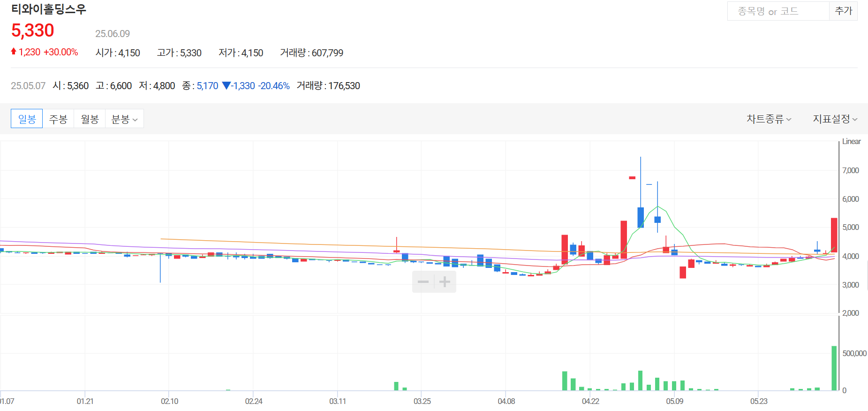Click the date 25.06.09
This screenshot has width=868, height=411.
pyautogui.click(x=113, y=34)
